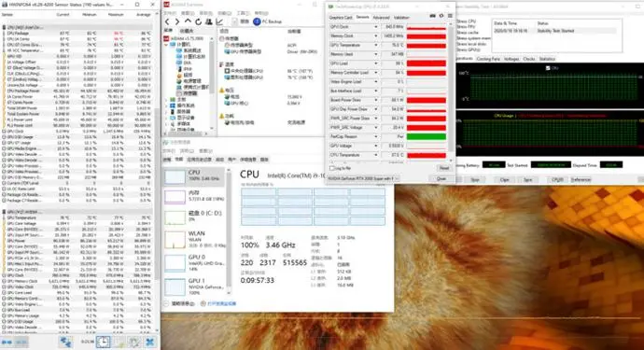The height and width of the screenshot is (350, 644).
Task: Click HWiNFO close X icon in bottom bar
Action: click(x=150, y=342)
